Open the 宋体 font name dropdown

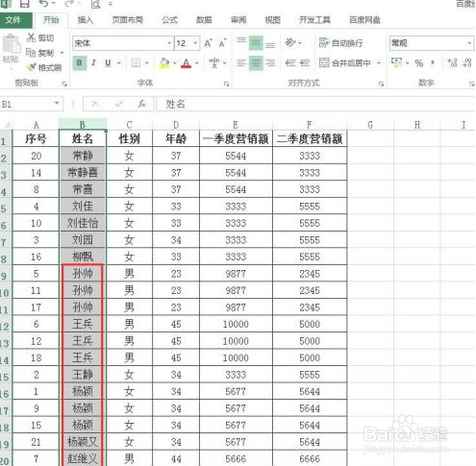(x=169, y=43)
